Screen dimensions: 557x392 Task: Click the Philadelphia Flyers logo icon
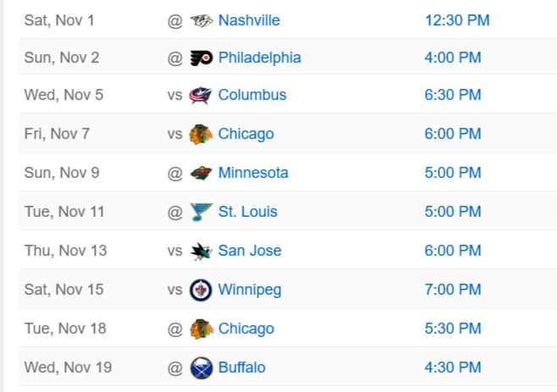tap(201, 58)
